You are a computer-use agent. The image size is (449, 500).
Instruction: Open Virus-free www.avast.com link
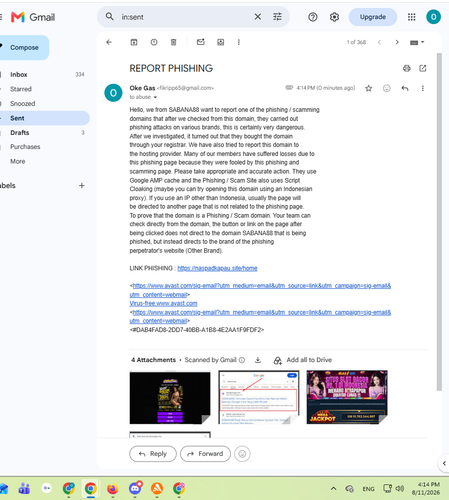point(163,304)
